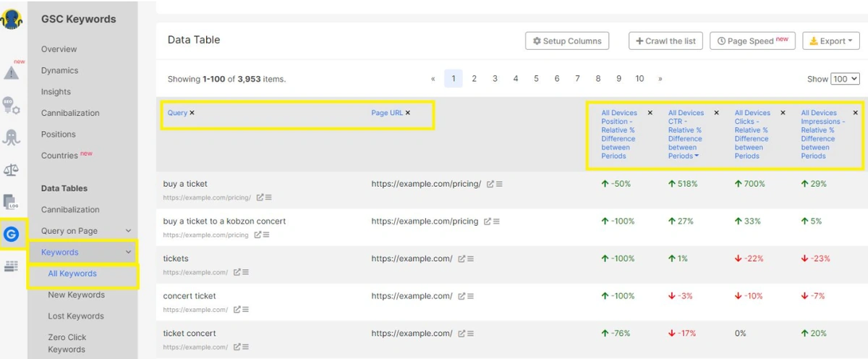Expand Query on Page submenu

pos(129,231)
